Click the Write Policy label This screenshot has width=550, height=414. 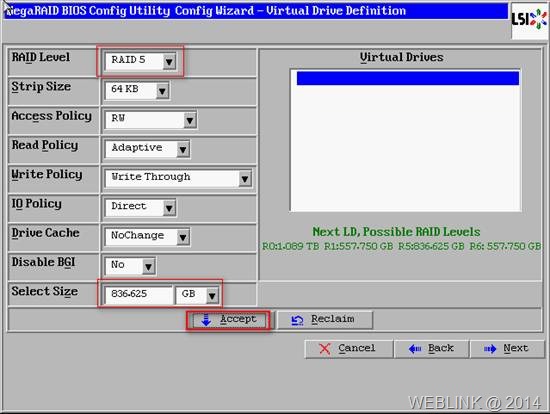click(x=47, y=174)
